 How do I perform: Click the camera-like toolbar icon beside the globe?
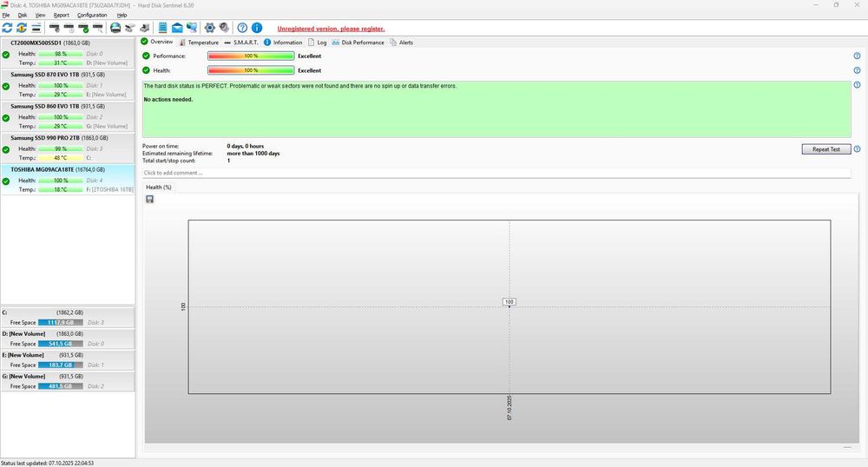point(129,28)
